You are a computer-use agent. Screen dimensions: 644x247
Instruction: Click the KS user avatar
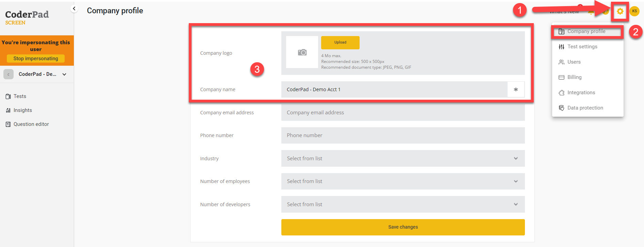coord(634,11)
